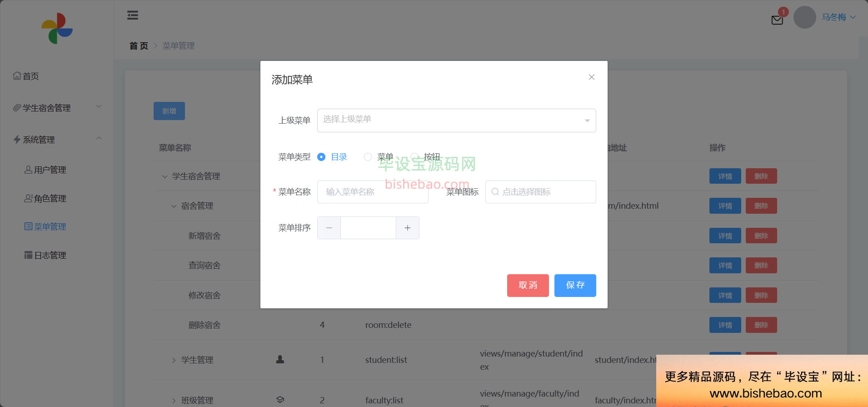Expand the 学生宿舍管理 sidebar menu
Image resolution: width=868 pixels, height=407 pixels.
click(x=57, y=108)
